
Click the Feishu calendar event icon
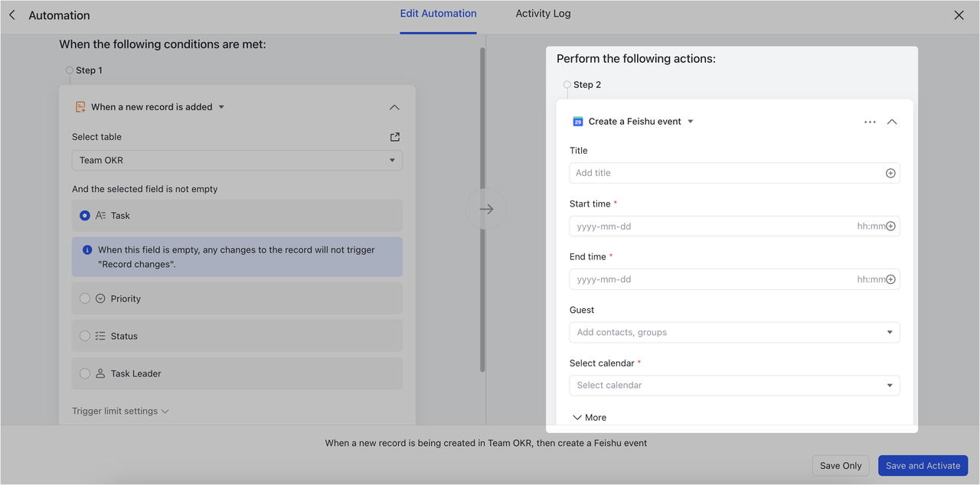[x=578, y=122]
